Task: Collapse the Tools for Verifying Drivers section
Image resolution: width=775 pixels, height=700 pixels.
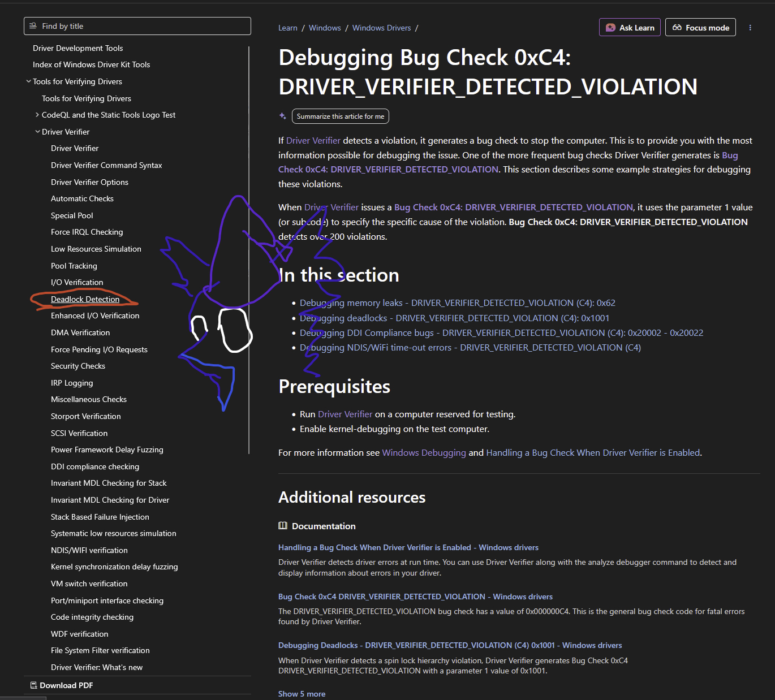Action: tap(28, 81)
